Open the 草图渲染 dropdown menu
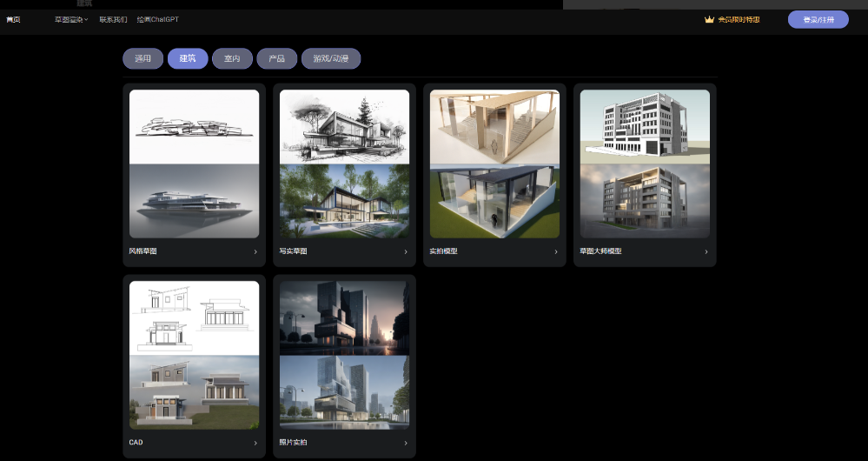Image resolution: width=868 pixels, height=461 pixels. click(71, 19)
